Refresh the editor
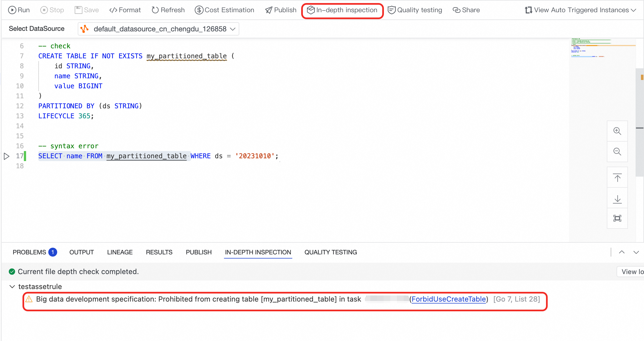Image resolution: width=644 pixels, height=341 pixels. [x=168, y=10]
